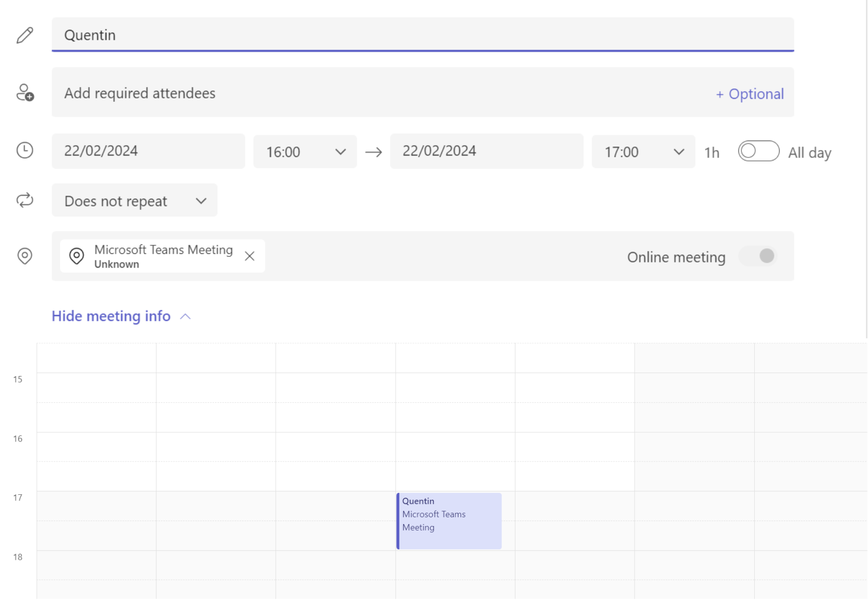Click pin icon inside Microsoft Teams Meeting chip
This screenshot has height=616, width=868.
coord(76,256)
